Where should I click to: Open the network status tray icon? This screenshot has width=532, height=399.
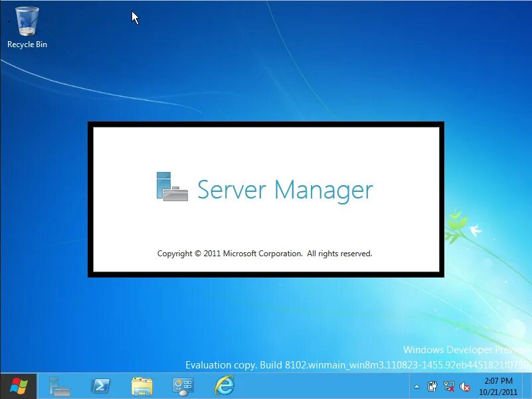coord(449,386)
